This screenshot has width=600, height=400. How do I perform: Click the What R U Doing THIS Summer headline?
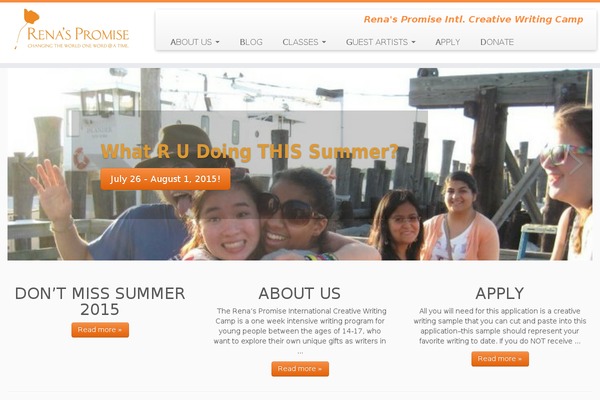(x=249, y=151)
